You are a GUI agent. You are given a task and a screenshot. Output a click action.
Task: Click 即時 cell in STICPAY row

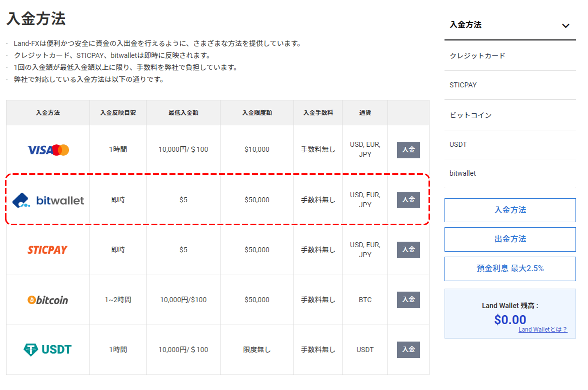click(118, 250)
